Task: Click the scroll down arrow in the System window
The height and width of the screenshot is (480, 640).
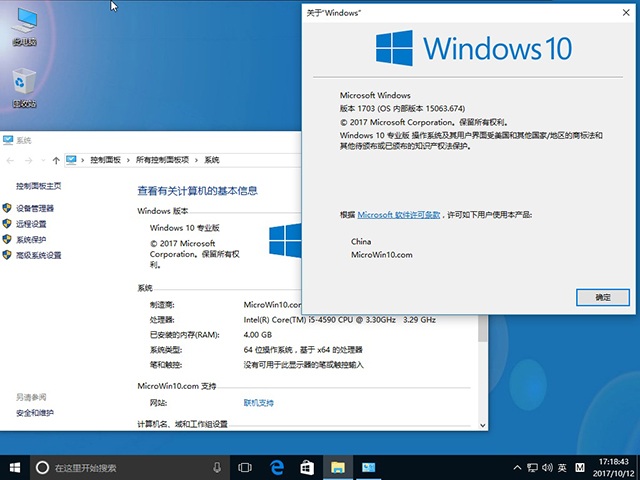Action: 482,425
